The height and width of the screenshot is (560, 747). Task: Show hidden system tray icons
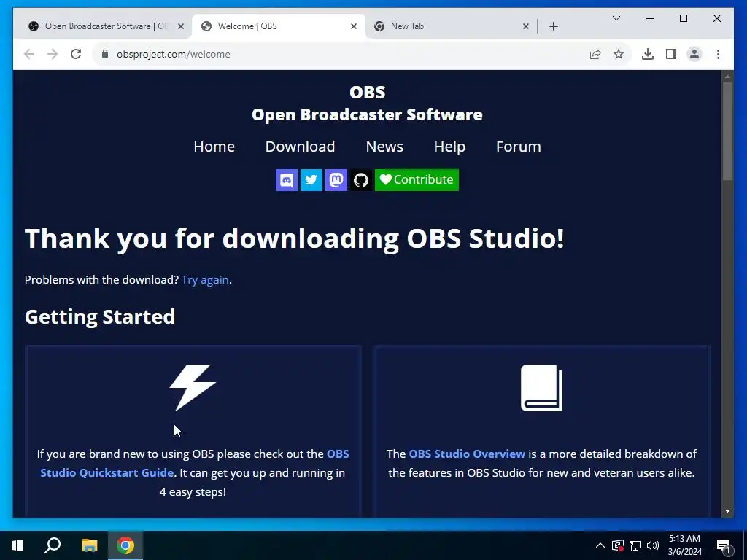pyautogui.click(x=600, y=545)
